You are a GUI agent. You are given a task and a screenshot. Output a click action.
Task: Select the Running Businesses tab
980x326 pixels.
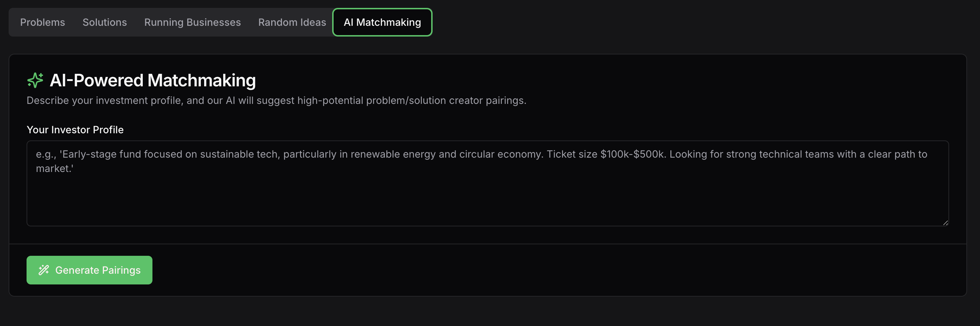(192, 23)
